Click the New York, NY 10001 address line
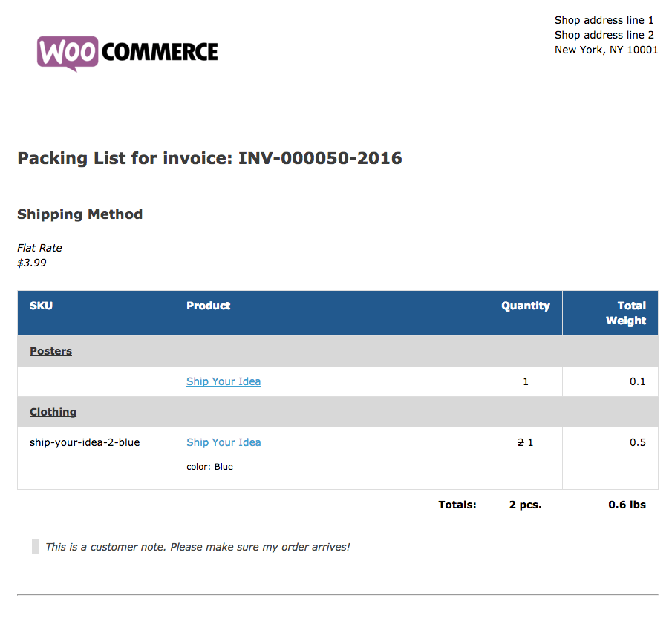Screen dimensions: 672x630 click(607, 50)
